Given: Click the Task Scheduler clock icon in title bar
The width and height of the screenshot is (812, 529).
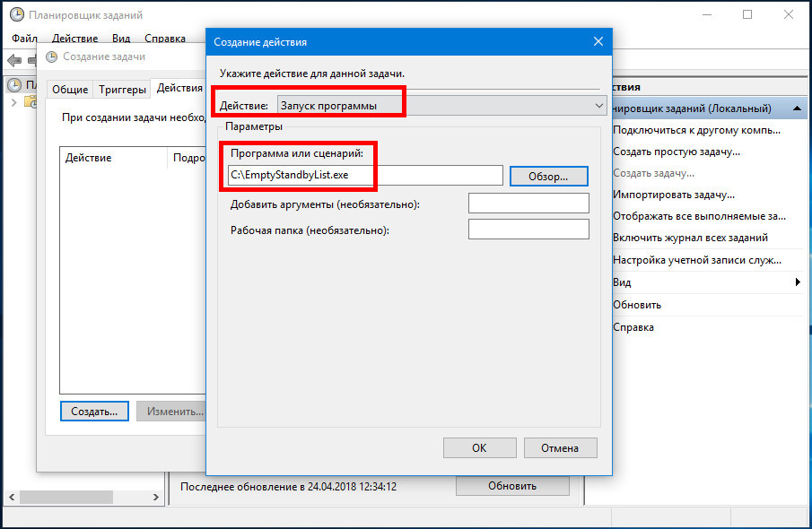Looking at the screenshot, I should (16, 14).
